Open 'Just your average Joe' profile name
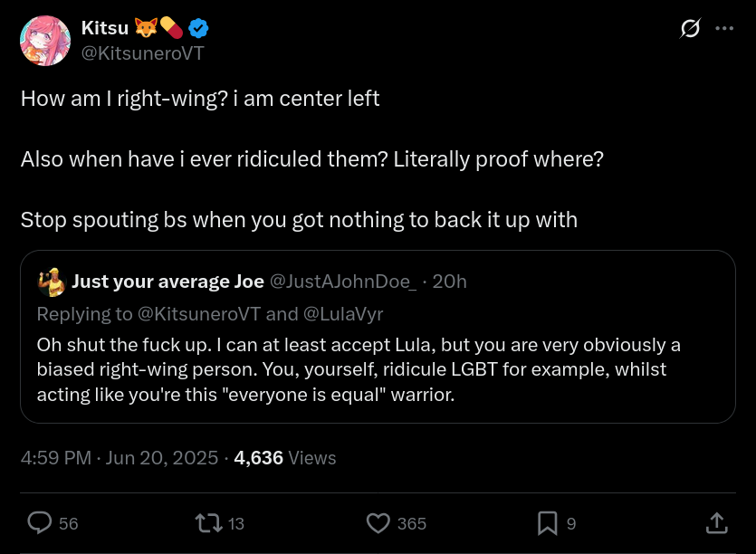The height and width of the screenshot is (554, 756). pos(167,282)
